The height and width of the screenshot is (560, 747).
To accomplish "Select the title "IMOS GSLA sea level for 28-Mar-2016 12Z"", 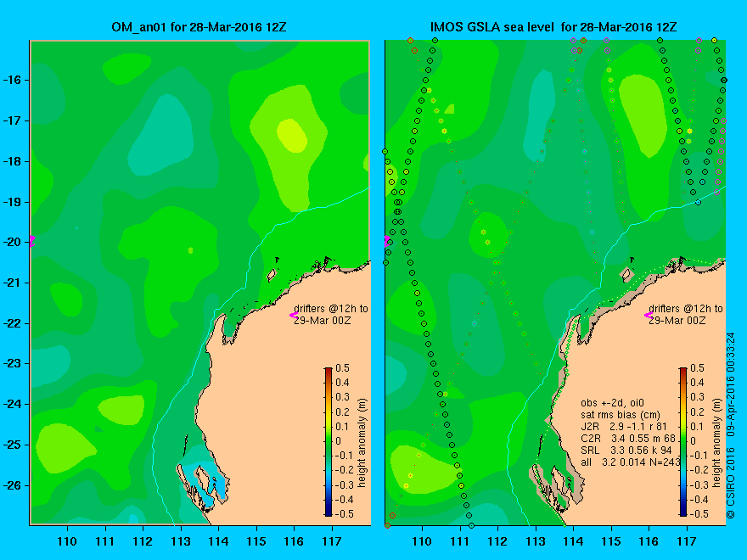I will (x=553, y=27).
